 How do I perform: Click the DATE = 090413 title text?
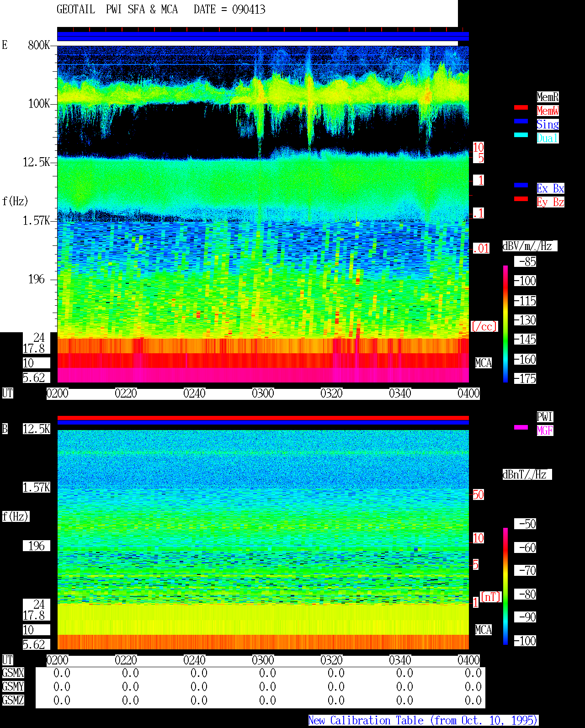229,10
